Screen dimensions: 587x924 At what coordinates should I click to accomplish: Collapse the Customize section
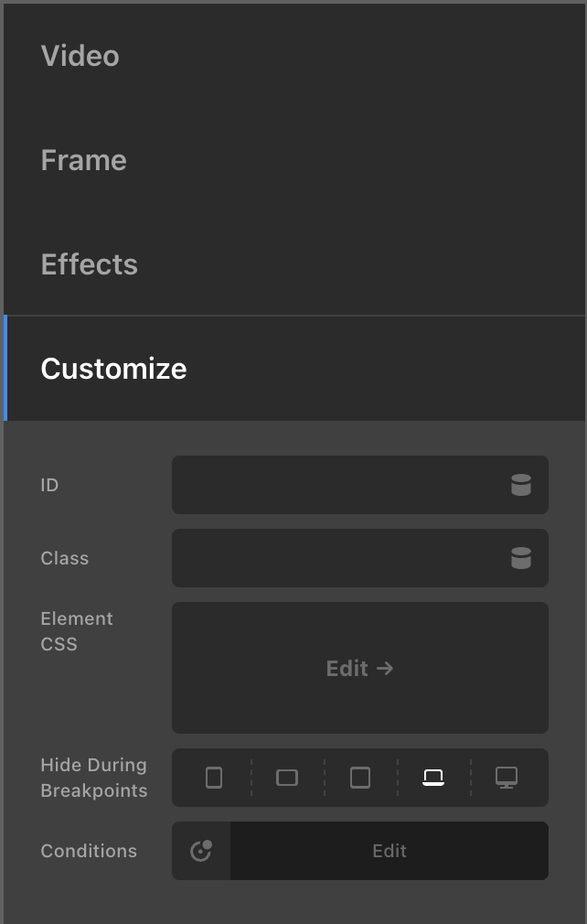click(114, 369)
